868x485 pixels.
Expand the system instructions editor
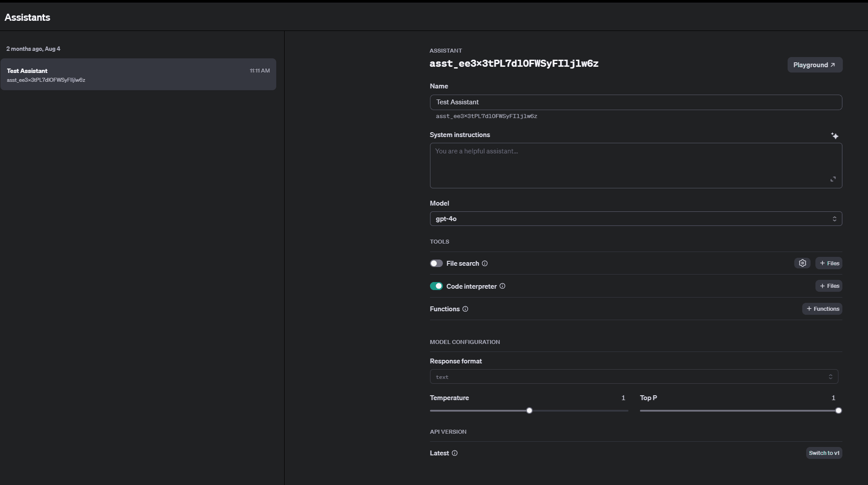click(833, 179)
